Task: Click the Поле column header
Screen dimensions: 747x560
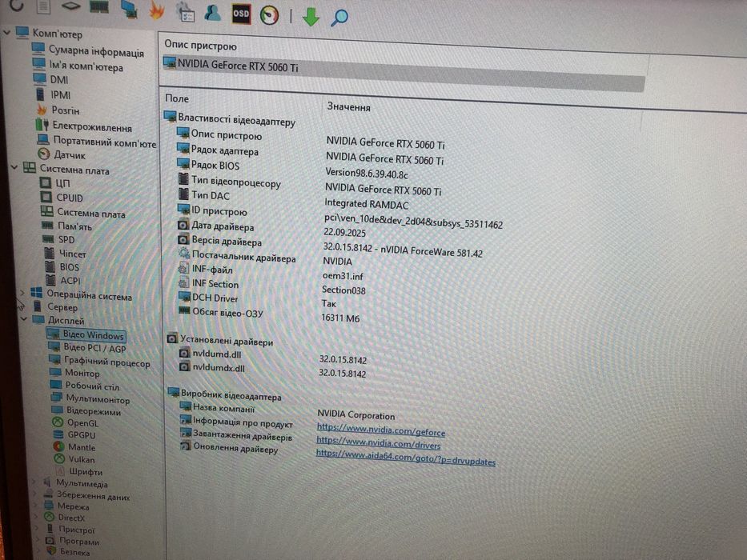Action: (177, 98)
